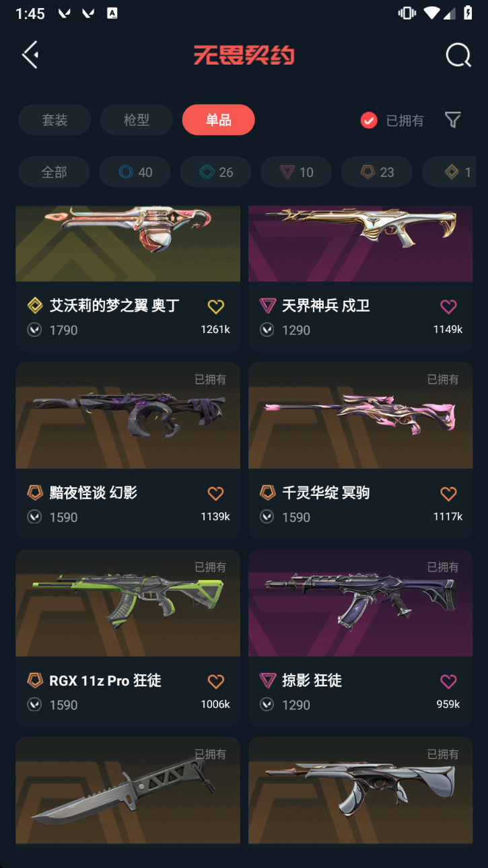Tap the heart icon for 掠影 狂徒
488x868 pixels.
click(448, 682)
